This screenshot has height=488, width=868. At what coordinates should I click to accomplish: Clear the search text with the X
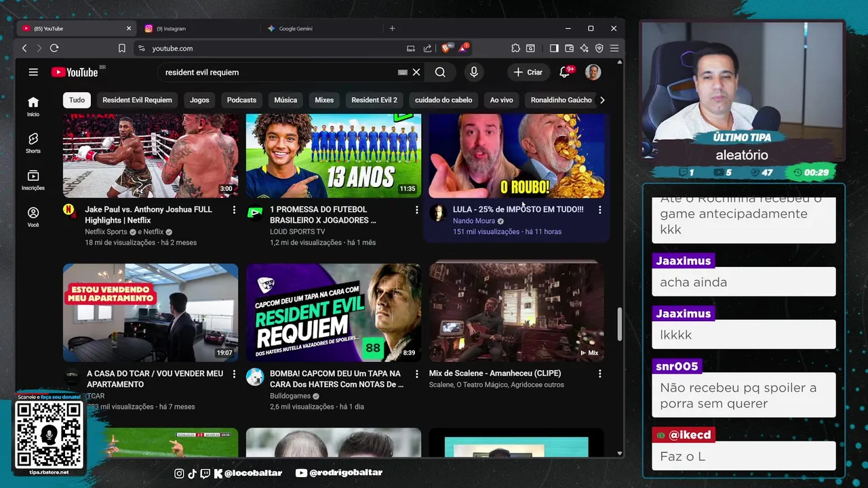416,72
